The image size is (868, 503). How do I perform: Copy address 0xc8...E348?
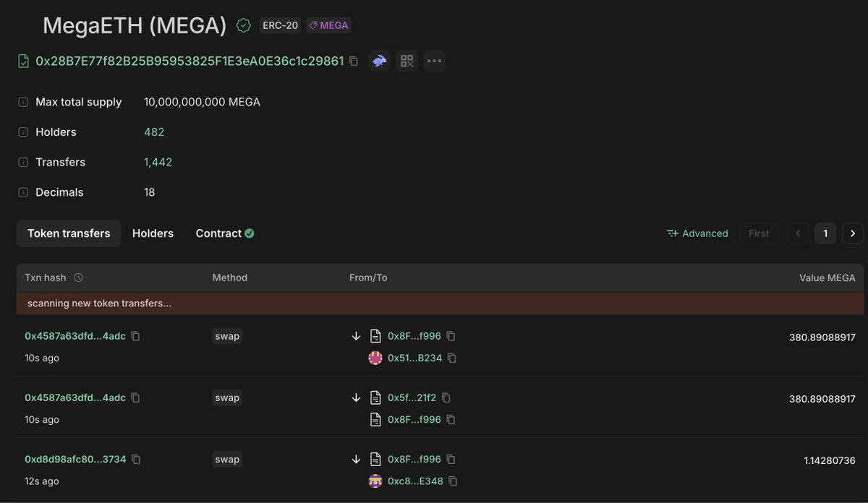[453, 481]
